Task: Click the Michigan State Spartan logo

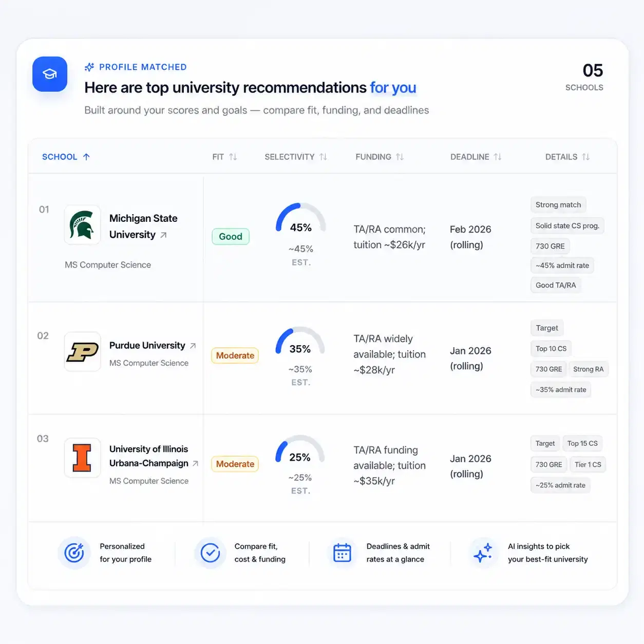Action: 82,224
